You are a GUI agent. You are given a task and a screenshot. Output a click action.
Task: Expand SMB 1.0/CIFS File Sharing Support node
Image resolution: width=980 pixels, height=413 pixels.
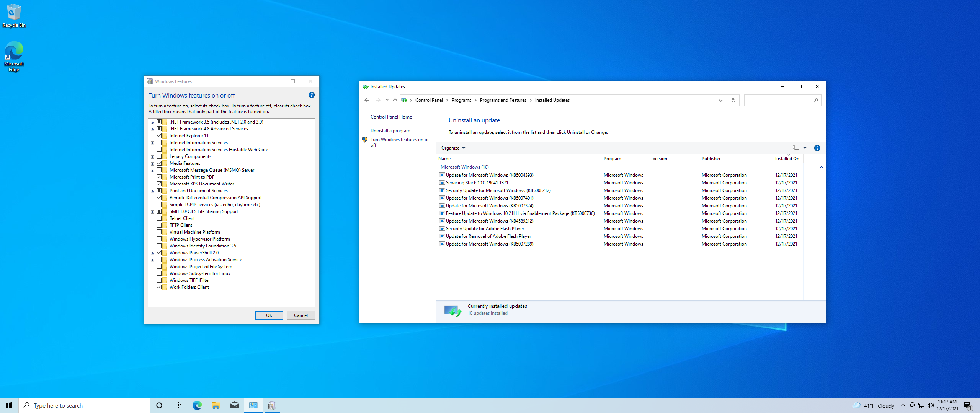(x=152, y=212)
